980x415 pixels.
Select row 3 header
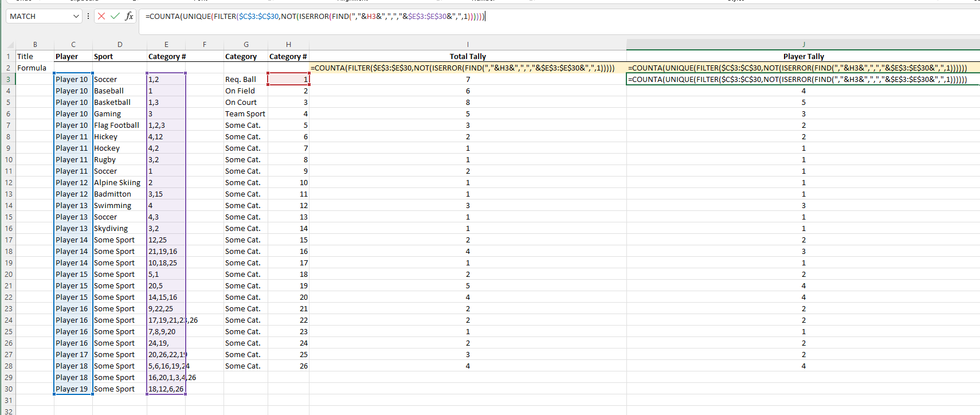click(8, 79)
